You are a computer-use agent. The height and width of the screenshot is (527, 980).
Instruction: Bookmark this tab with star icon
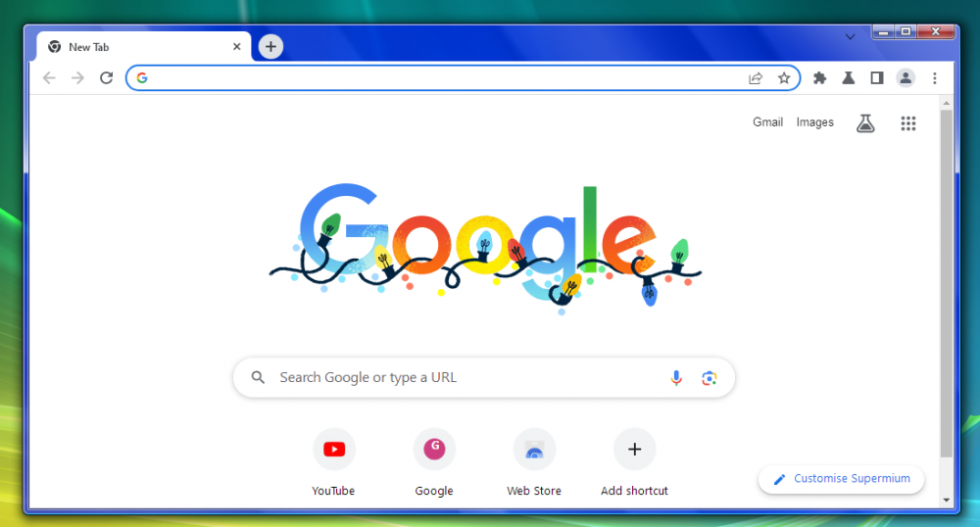coord(784,78)
